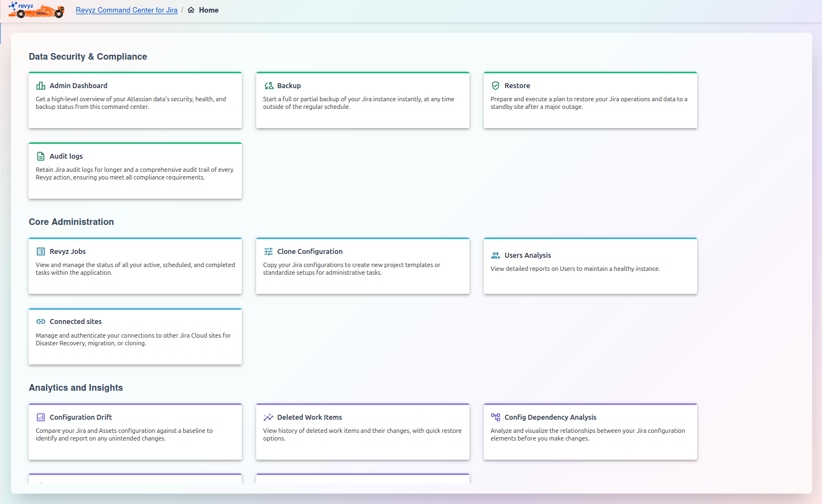
Task: Open the Deleted Work Items title
Action: 309,418
